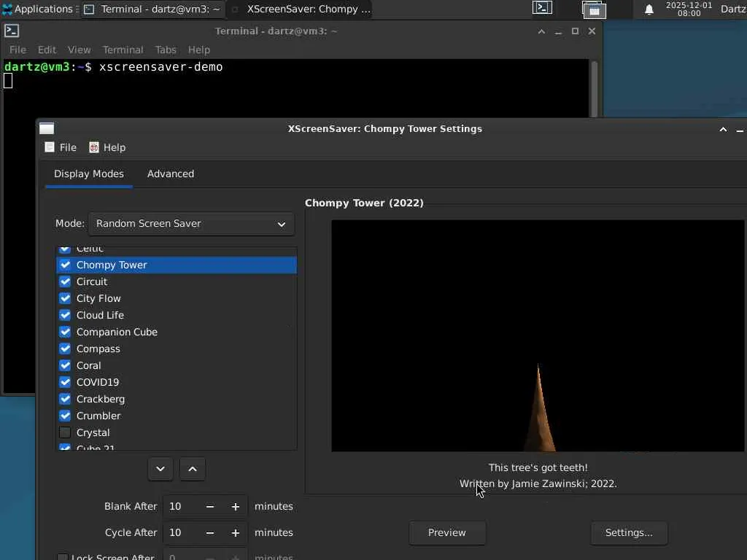Click the notification bell icon
Image resolution: width=747 pixels, height=560 pixels.
click(649, 9)
